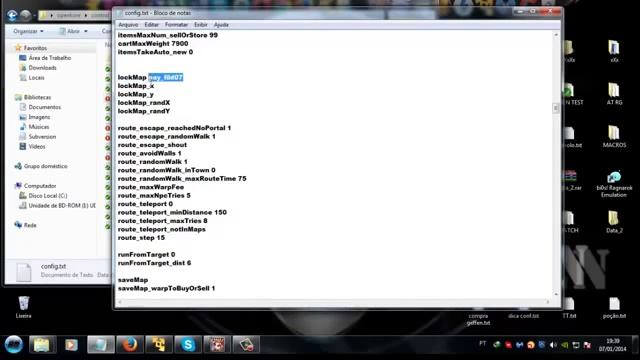
Task: Open the Formatar menu in Notepad
Action: [x=176, y=25]
